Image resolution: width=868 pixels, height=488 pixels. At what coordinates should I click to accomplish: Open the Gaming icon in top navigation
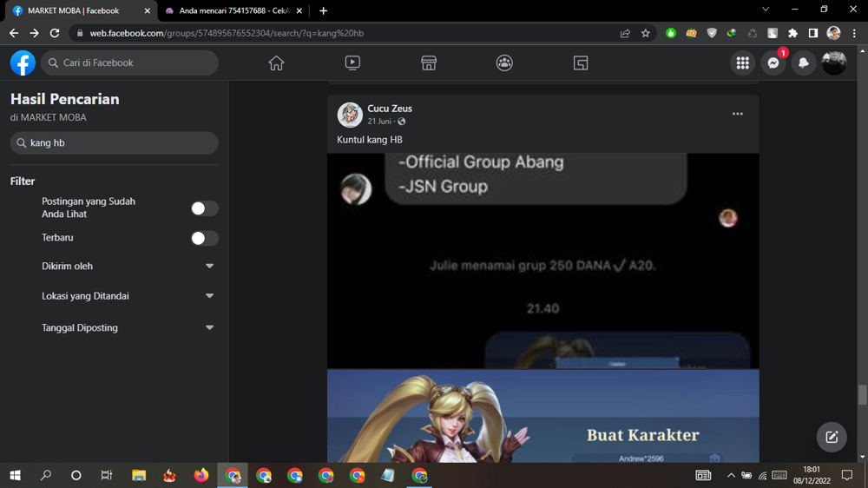click(581, 63)
